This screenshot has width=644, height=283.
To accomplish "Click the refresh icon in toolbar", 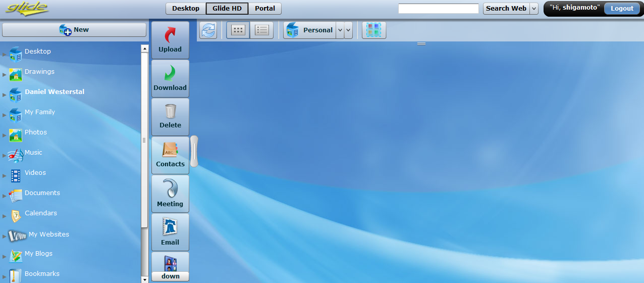I will point(208,30).
